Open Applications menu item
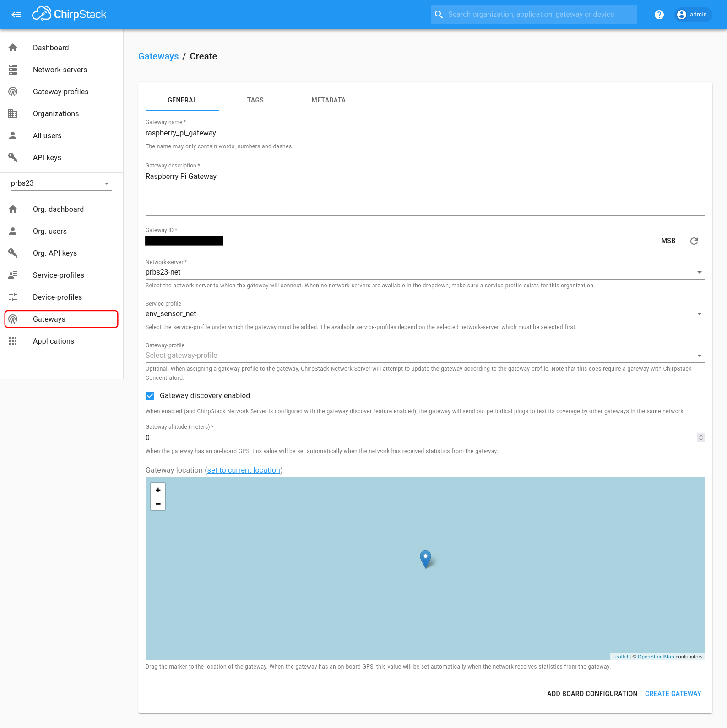Screen dimensions: 727x728 click(x=61, y=341)
